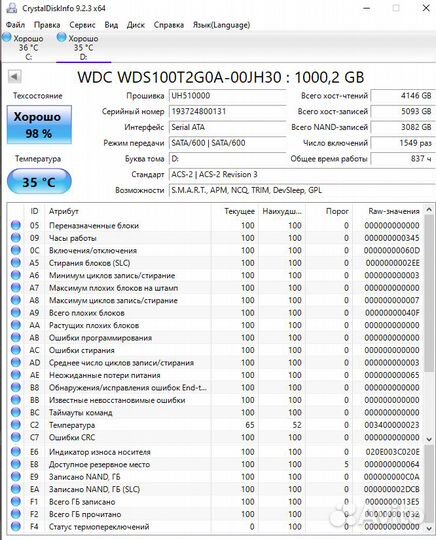Click the Прошивка field UH510000
The image size is (436, 540).
coord(227,96)
